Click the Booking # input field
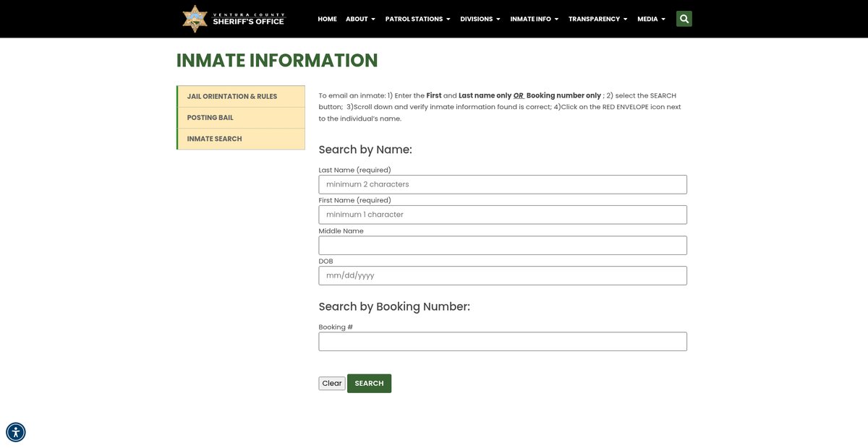868x448 pixels. 503,342
